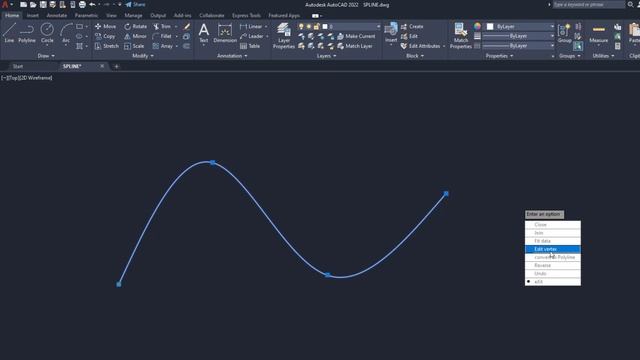The width and height of the screenshot is (640, 360).
Task: Switch to the Parametric ribbon tab
Action: click(86, 16)
